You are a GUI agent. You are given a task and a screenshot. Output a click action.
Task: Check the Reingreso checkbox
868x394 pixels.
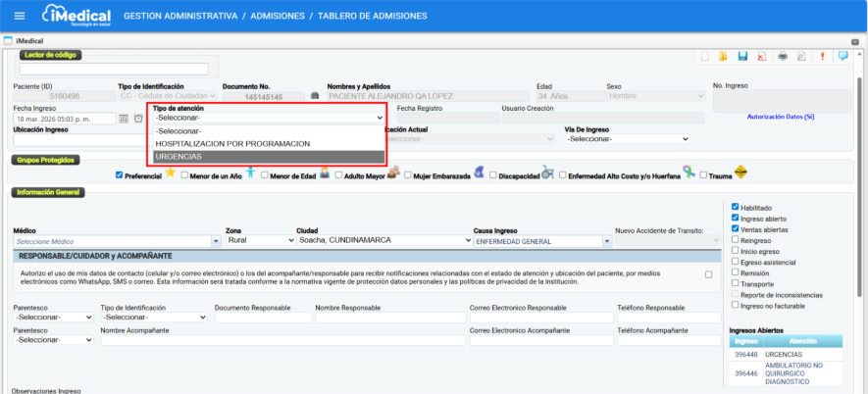click(737, 238)
